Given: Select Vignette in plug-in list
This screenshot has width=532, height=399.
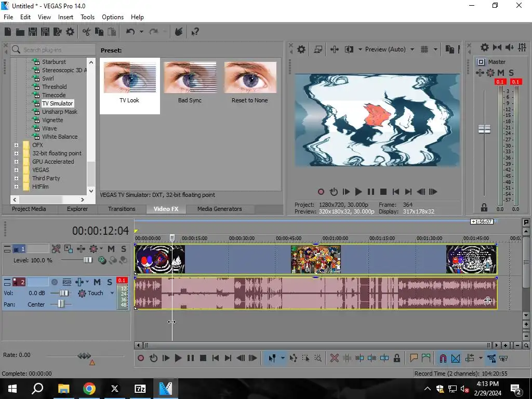Looking at the screenshot, I should tap(52, 120).
